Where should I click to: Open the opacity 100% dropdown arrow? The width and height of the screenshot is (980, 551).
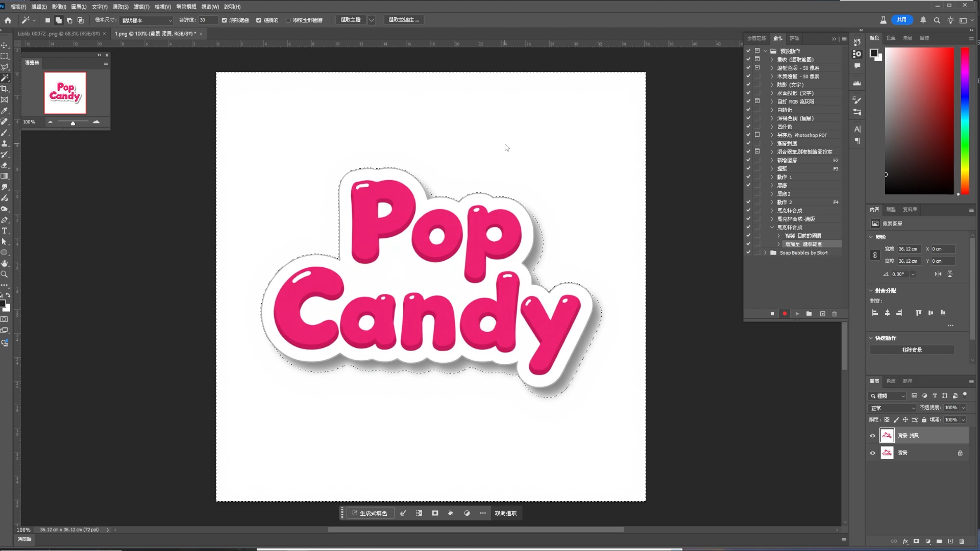[x=963, y=408]
